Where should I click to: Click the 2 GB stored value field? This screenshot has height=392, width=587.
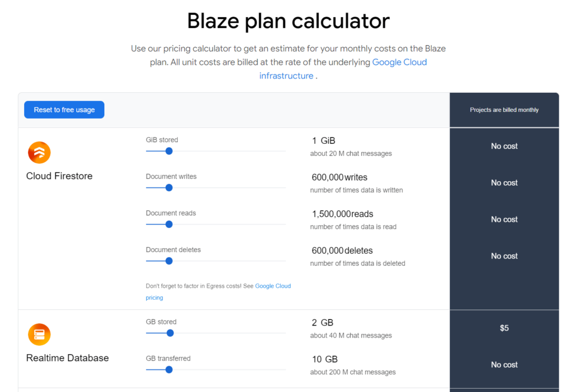point(315,323)
